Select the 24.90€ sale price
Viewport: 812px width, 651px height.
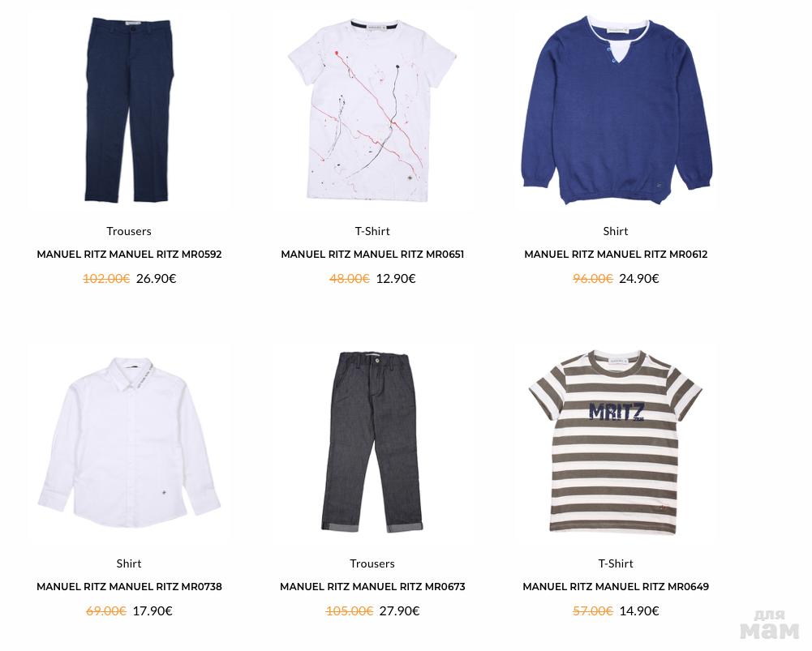[x=639, y=278]
